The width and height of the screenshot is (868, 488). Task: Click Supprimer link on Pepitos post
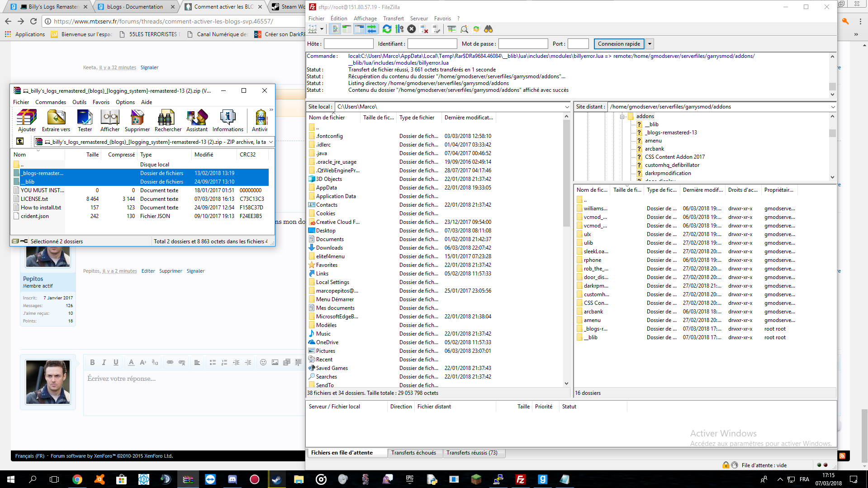point(171,271)
